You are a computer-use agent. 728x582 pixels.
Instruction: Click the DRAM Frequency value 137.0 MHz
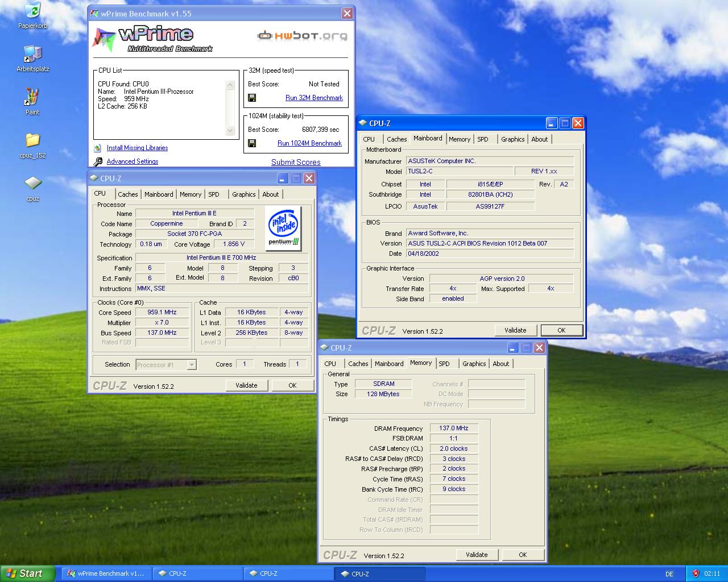(x=454, y=429)
